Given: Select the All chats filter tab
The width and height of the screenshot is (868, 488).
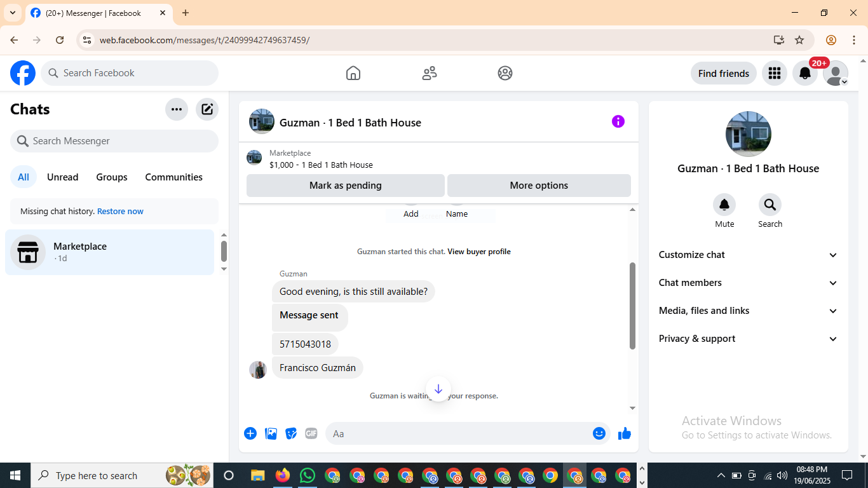Looking at the screenshot, I should pos(24,177).
